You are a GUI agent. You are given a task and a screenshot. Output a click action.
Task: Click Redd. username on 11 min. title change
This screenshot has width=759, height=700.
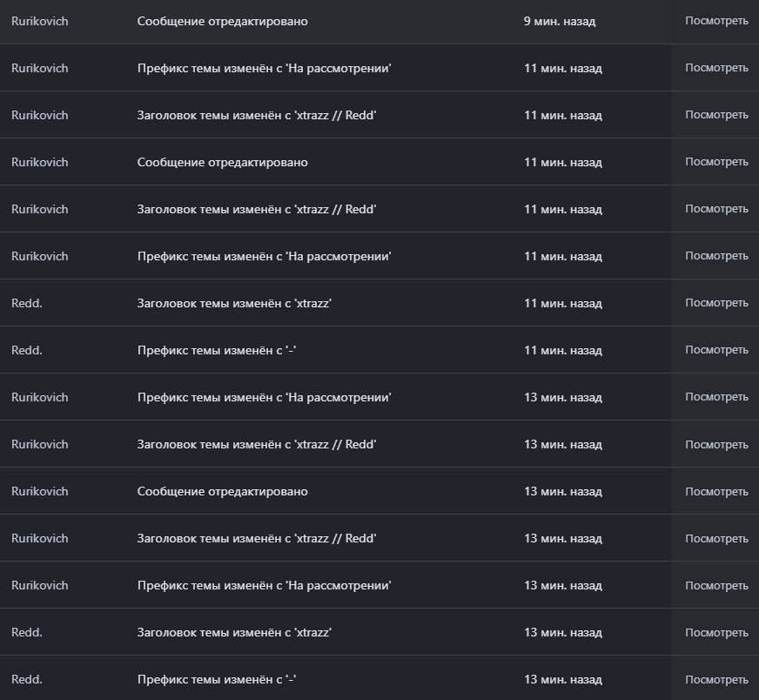(x=27, y=303)
